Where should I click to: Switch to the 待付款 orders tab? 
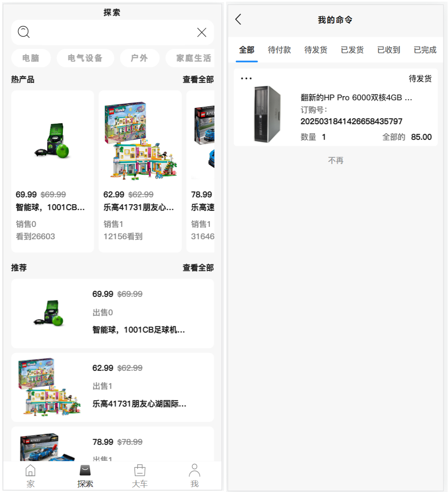[x=279, y=49]
